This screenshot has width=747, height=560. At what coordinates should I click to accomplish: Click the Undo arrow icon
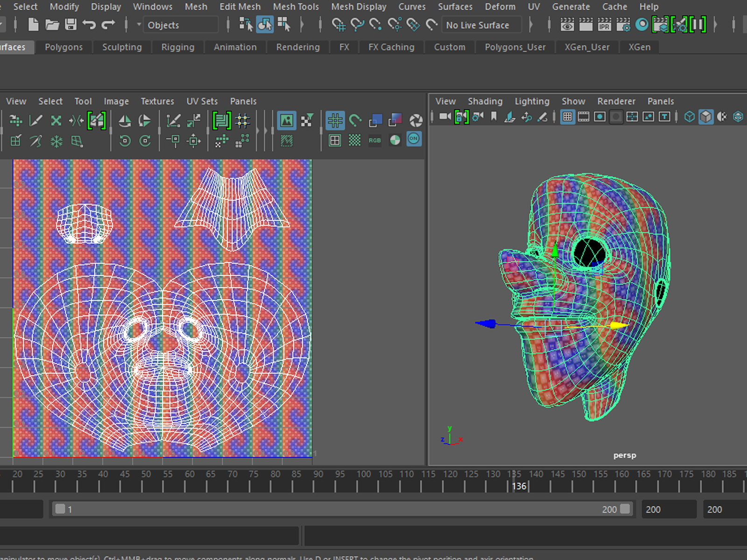89,25
